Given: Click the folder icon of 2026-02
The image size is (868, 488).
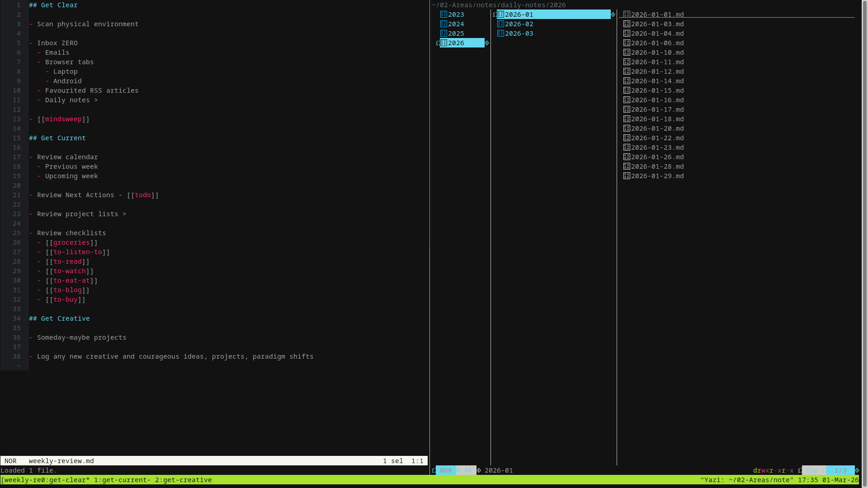Looking at the screenshot, I should coord(500,24).
